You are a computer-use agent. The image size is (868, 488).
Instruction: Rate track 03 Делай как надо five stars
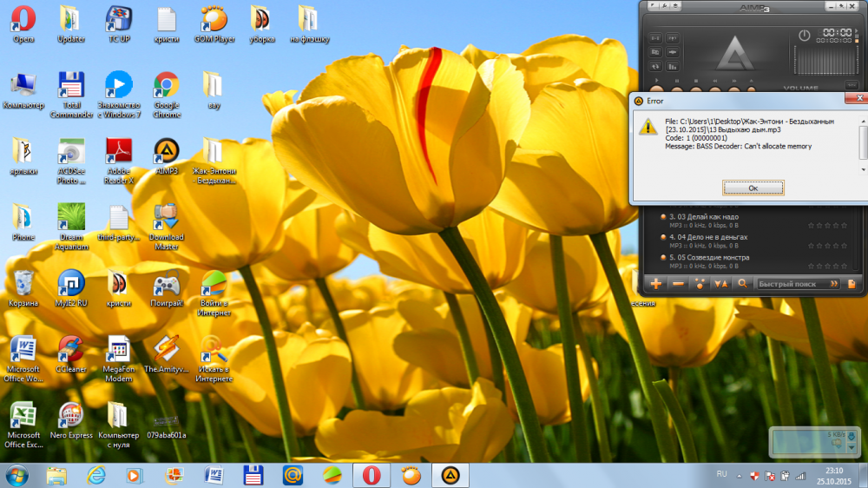(x=843, y=225)
